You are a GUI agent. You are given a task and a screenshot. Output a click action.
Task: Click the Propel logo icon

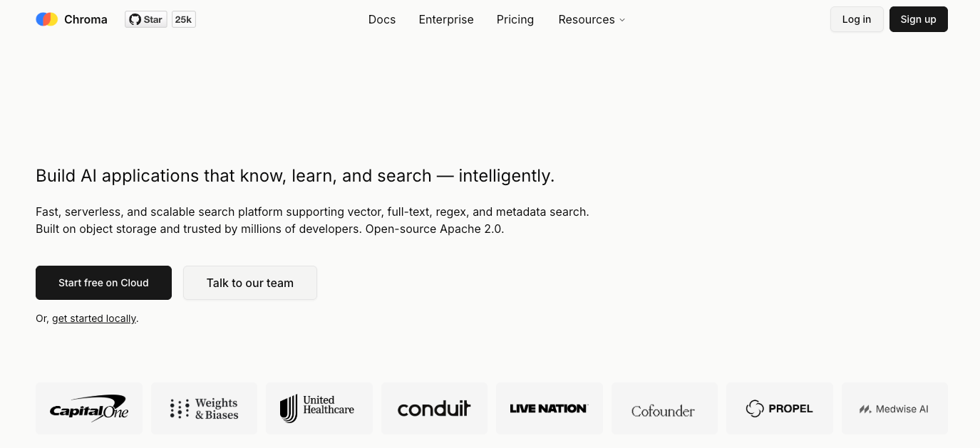[x=755, y=409]
